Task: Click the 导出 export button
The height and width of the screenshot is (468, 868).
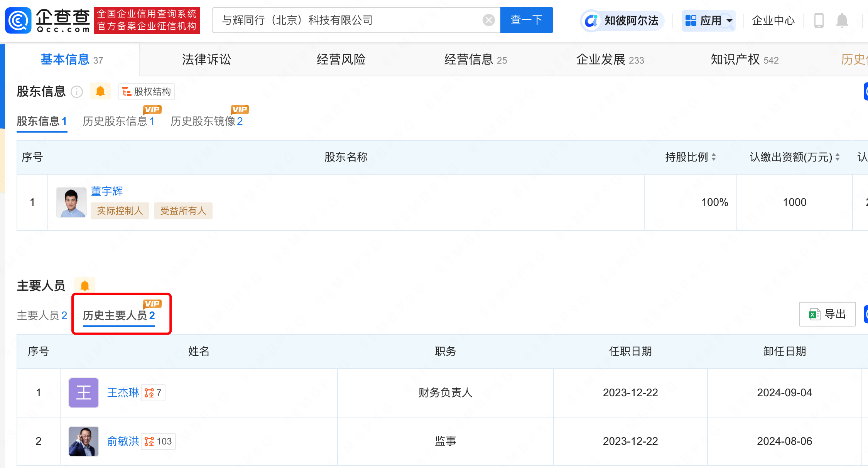Action: pos(827,315)
